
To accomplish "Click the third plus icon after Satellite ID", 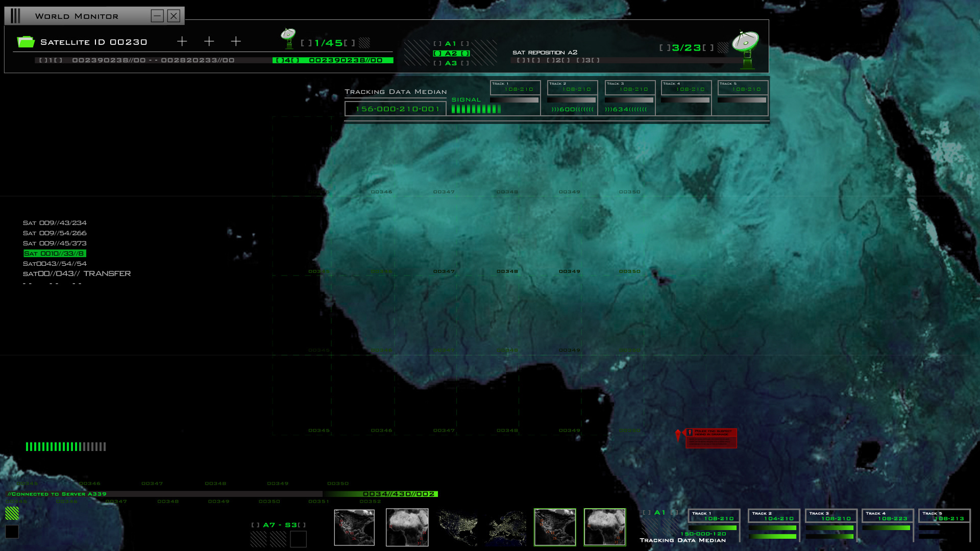I will pyautogui.click(x=236, y=41).
